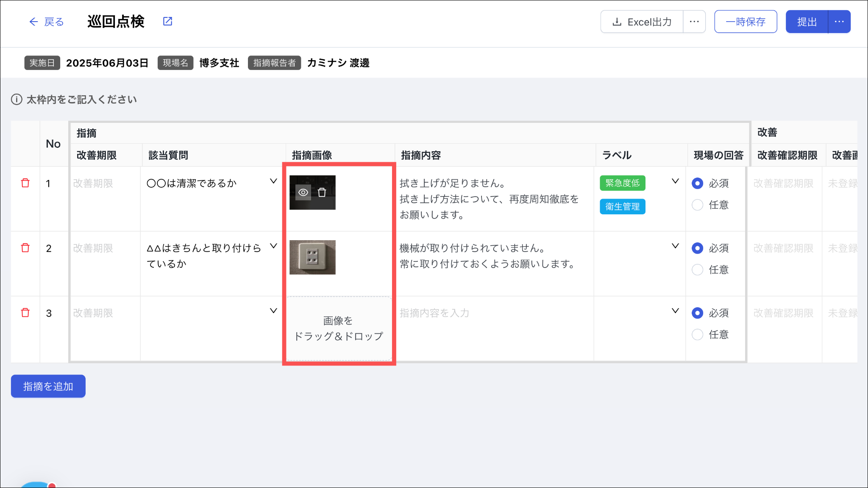Screen dimensions: 868x488
Task: Click the Excel出力 button
Action: [642, 22]
